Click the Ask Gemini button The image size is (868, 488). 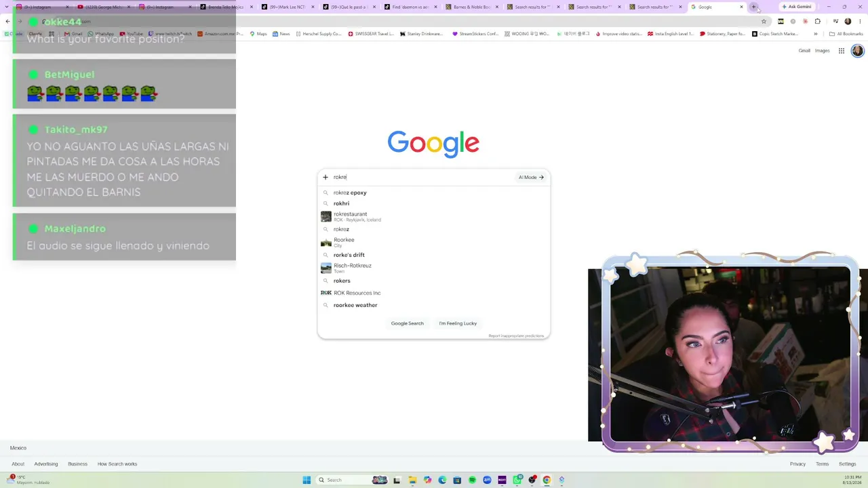tap(796, 7)
